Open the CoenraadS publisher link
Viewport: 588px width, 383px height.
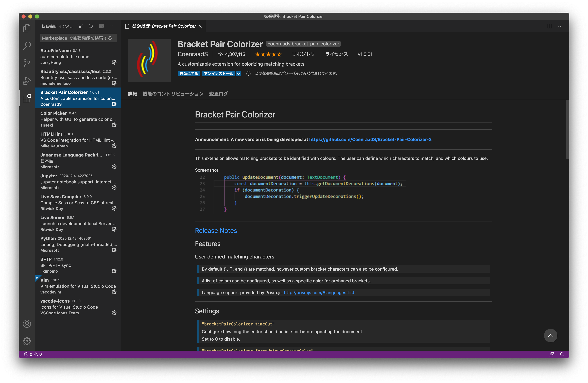(193, 54)
